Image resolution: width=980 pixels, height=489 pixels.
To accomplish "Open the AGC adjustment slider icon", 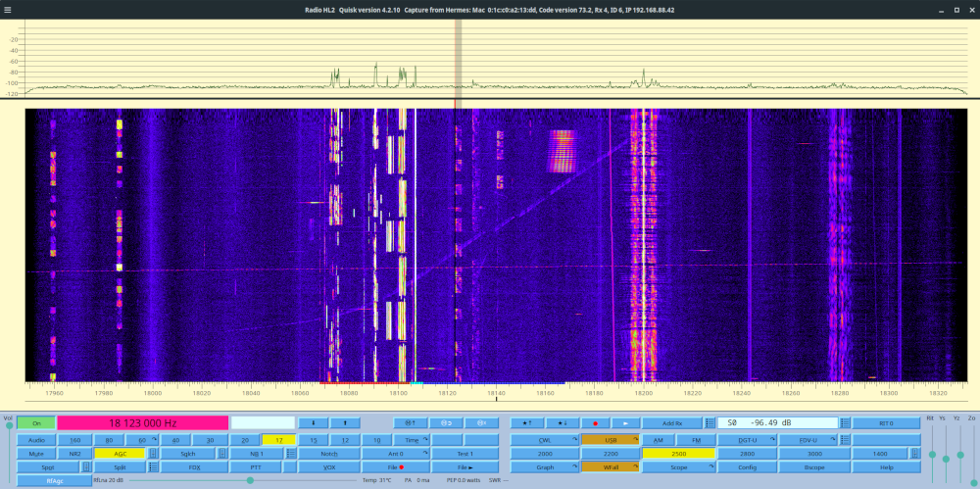I will click(153, 454).
